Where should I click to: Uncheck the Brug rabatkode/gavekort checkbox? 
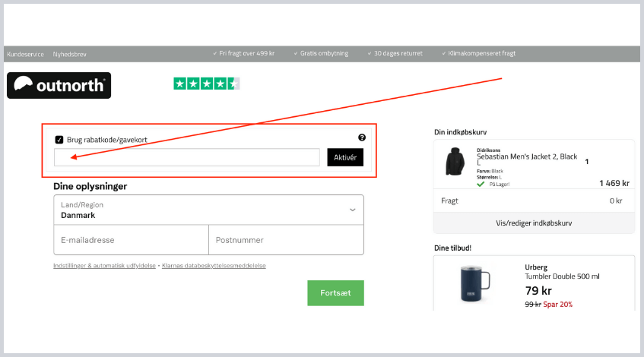pyautogui.click(x=59, y=140)
